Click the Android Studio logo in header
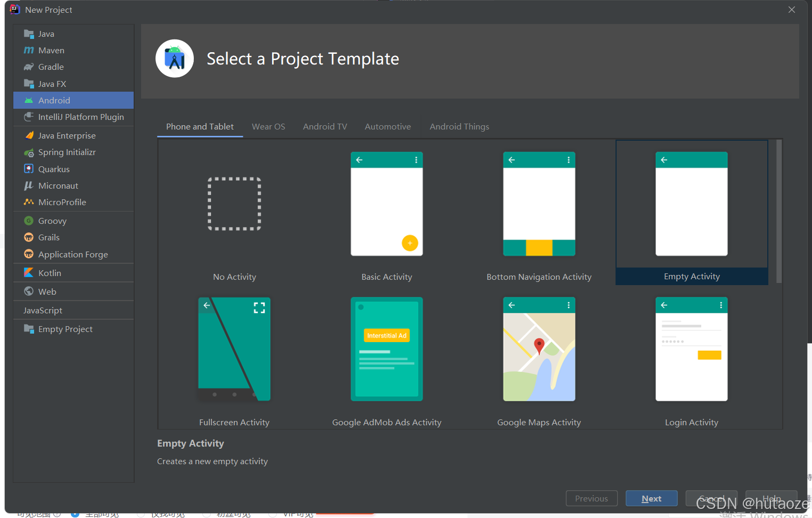Image resolution: width=812 pixels, height=518 pixels. (x=175, y=59)
